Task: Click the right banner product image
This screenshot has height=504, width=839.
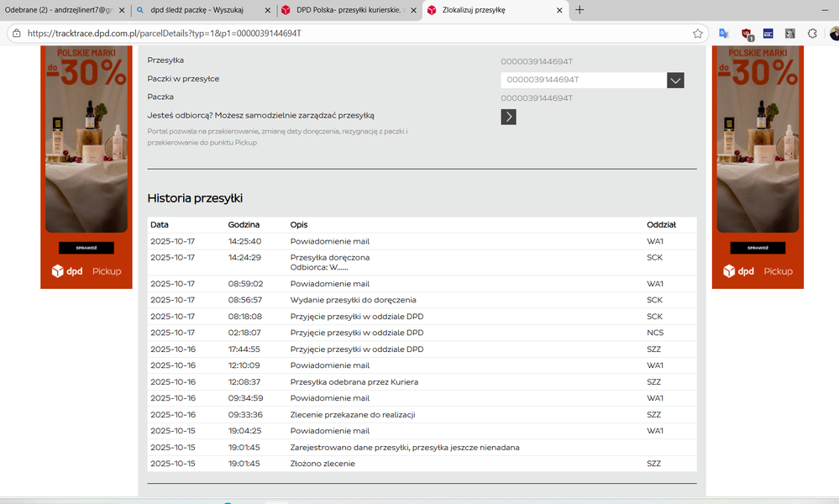Action: coord(758,143)
